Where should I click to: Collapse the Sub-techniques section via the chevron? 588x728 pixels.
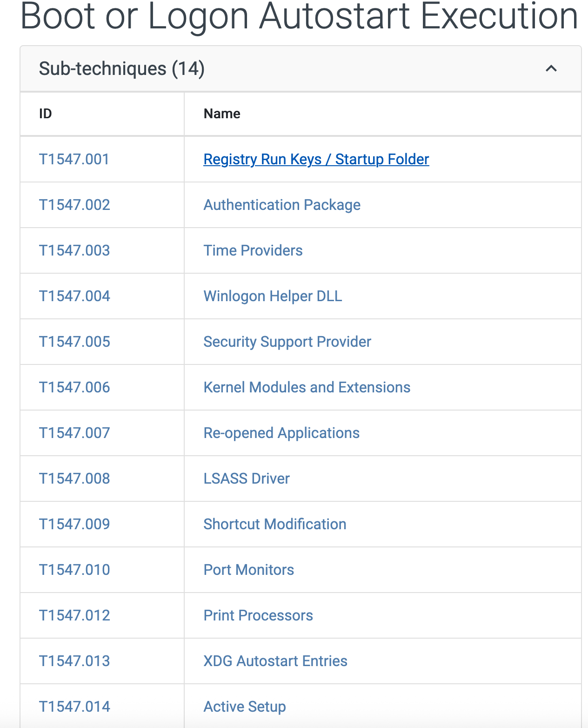551,69
